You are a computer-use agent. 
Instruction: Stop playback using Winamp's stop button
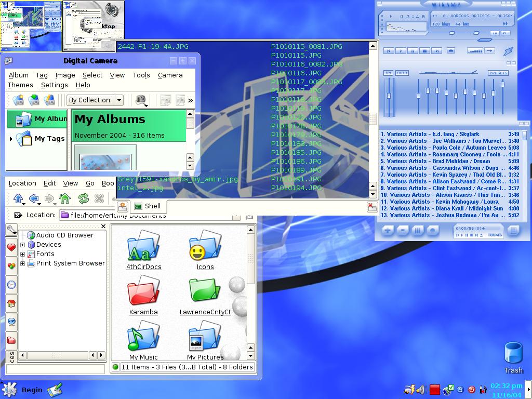[x=424, y=51]
